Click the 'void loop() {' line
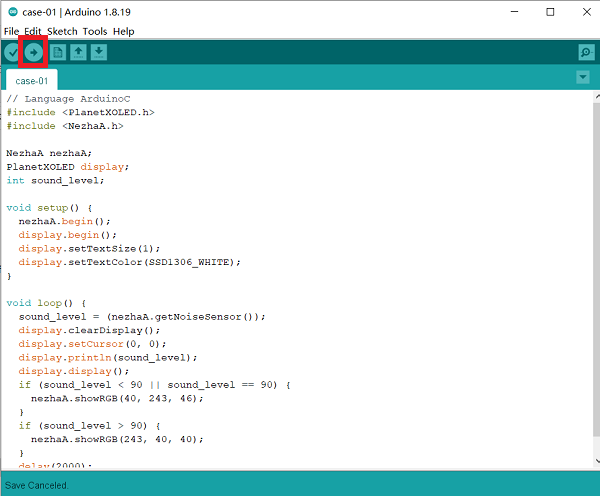Image resolution: width=600 pixels, height=496 pixels. [x=46, y=303]
